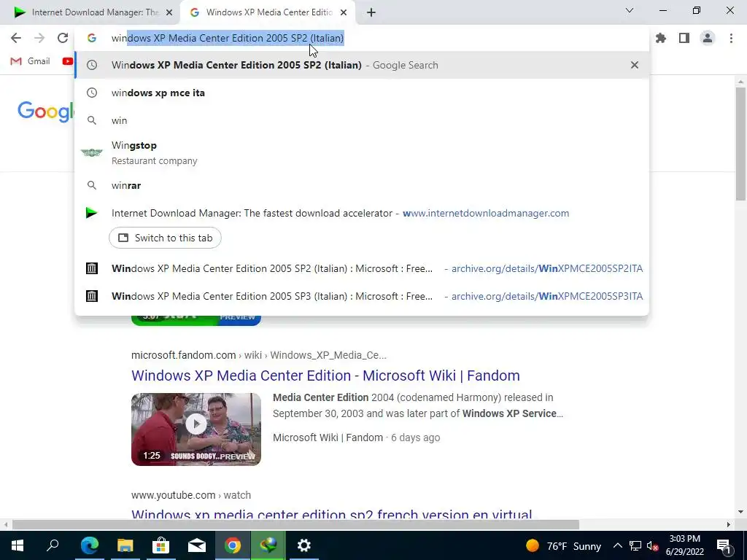Click the www.youtube.com › watch breadcrumb
The width and height of the screenshot is (747, 560).
(191, 495)
